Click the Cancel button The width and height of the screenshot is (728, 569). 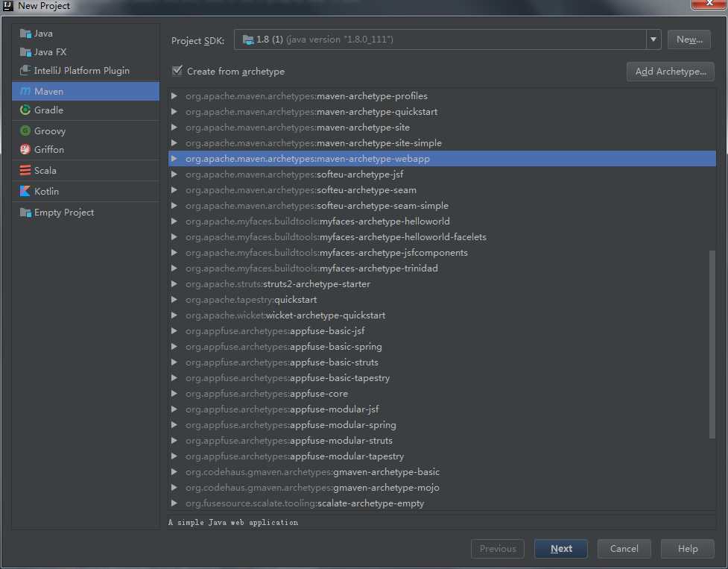tap(624, 549)
